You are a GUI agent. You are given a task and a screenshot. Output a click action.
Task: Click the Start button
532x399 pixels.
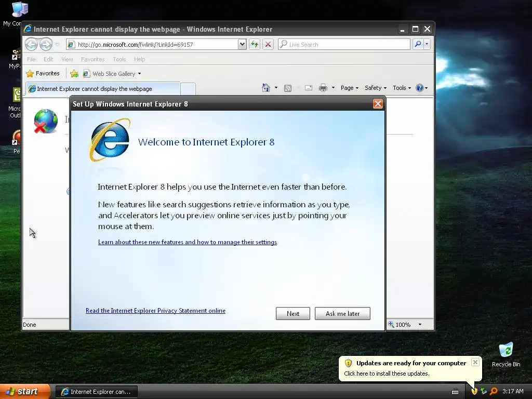(25, 392)
